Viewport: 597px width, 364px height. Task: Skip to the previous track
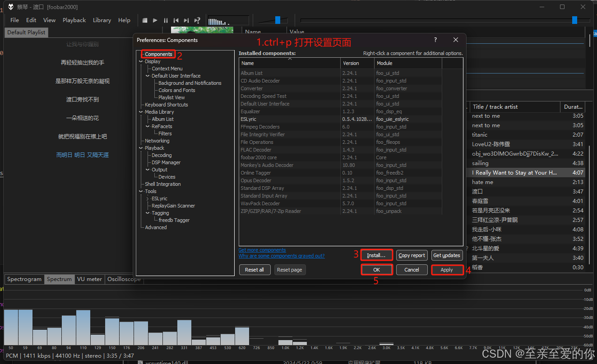coord(176,20)
